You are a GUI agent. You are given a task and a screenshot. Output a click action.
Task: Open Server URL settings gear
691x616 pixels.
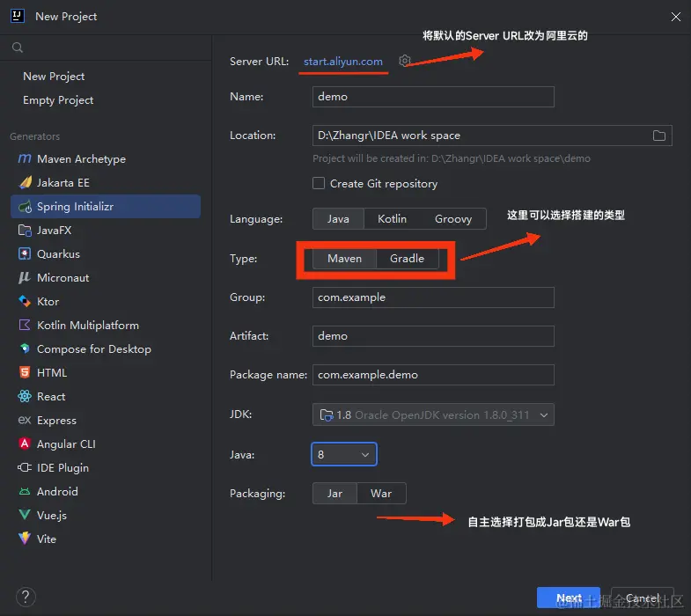[x=405, y=61]
